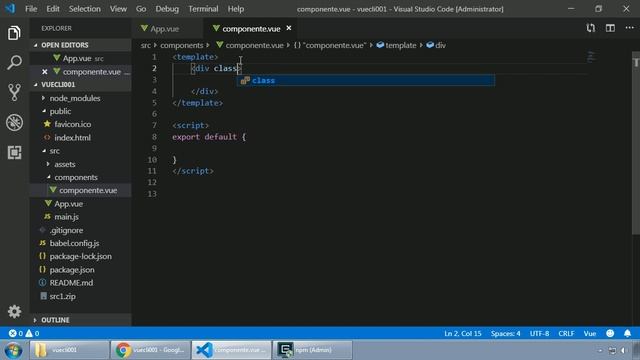Change encoding via UTF-8 status item

539,333
